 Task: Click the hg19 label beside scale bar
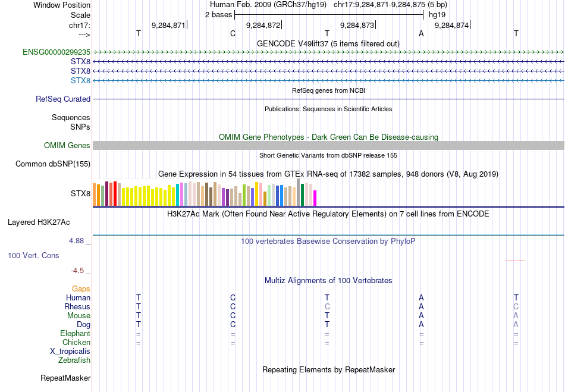(437, 15)
